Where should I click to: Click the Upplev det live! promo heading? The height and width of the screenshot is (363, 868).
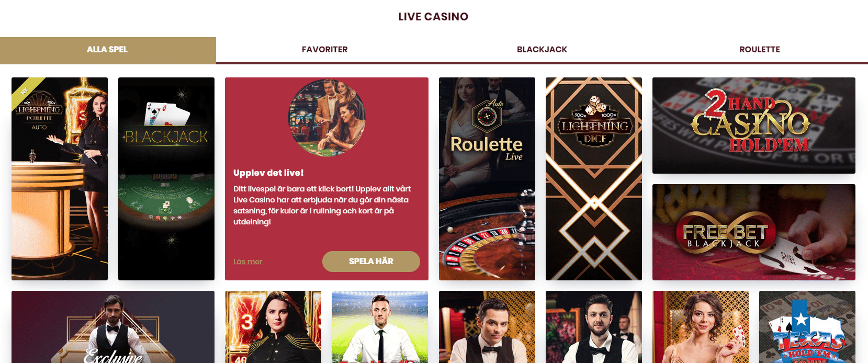(x=268, y=173)
